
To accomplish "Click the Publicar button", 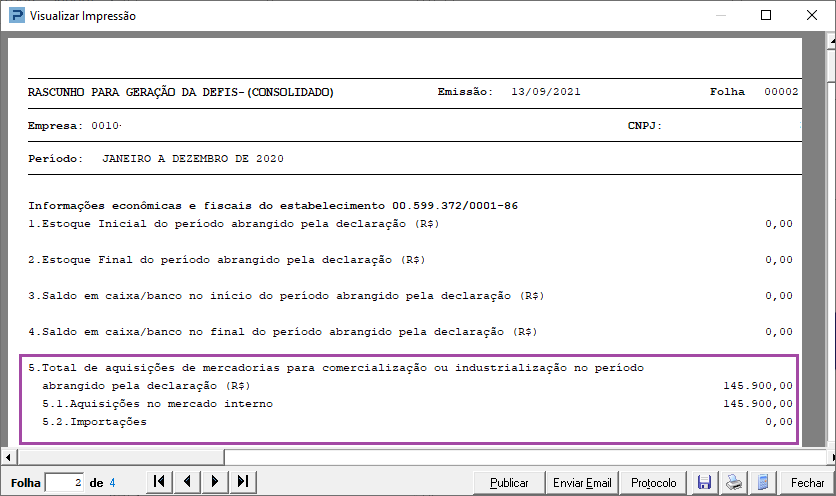I will tap(509, 483).
